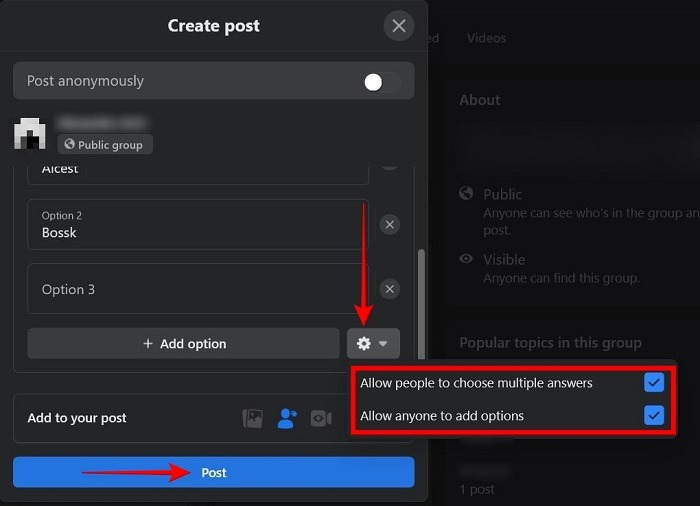Select the Allow people to choose multiple answers entry

[512, 383]
